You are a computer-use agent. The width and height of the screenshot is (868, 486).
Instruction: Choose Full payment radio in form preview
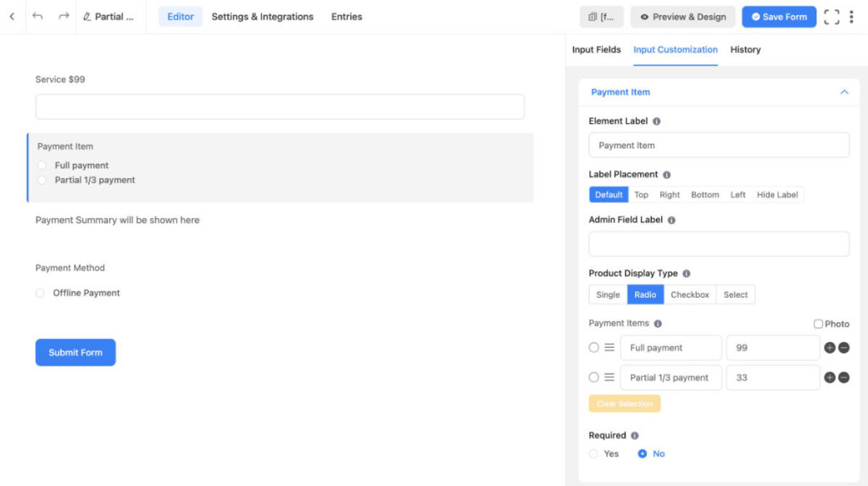pyautogui.click(x=42, y=165)
